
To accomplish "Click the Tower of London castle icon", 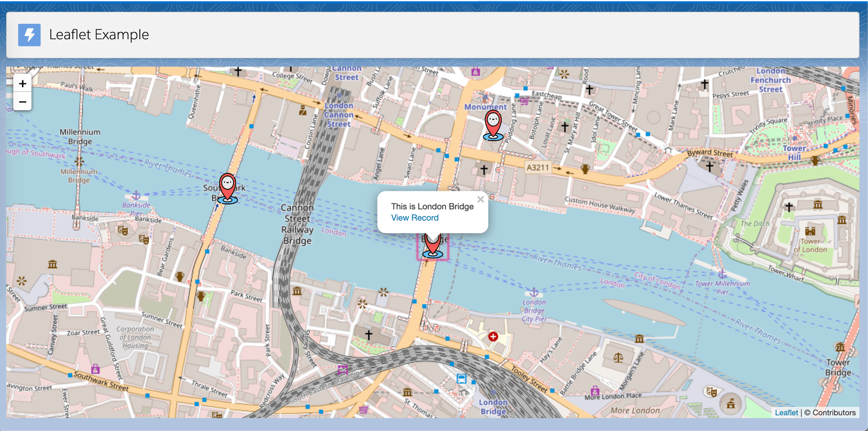I will (810, 231).
